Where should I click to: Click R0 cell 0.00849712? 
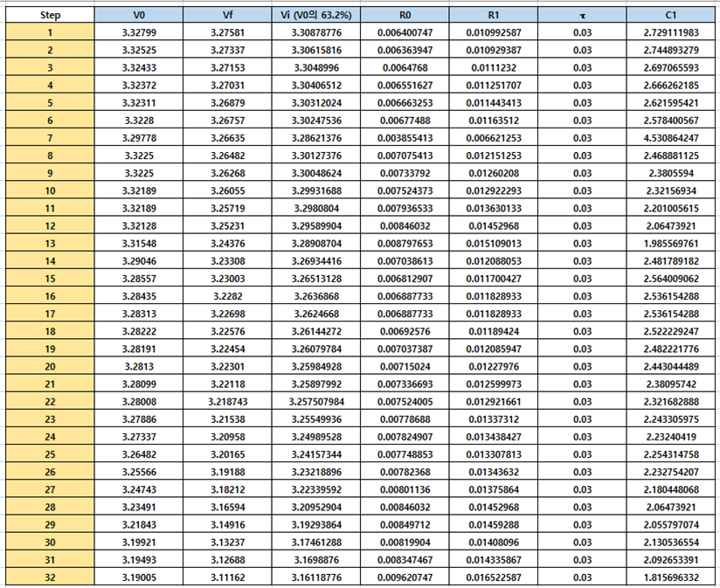pyautogui.click(x=405, y=524)
